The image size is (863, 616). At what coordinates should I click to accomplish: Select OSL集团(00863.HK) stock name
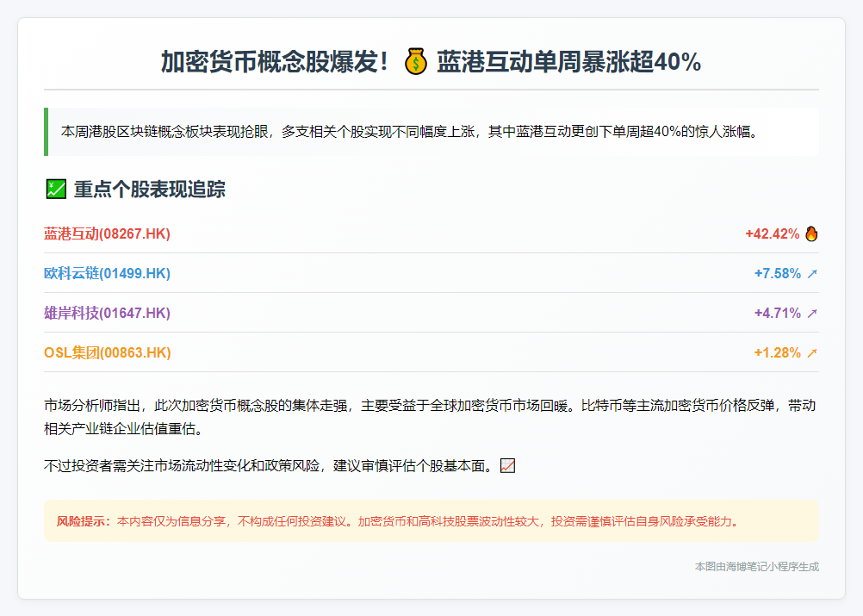pos(107,353)
